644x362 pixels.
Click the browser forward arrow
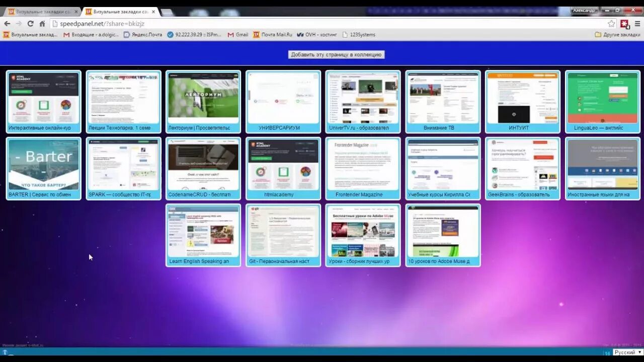[19, 24]
